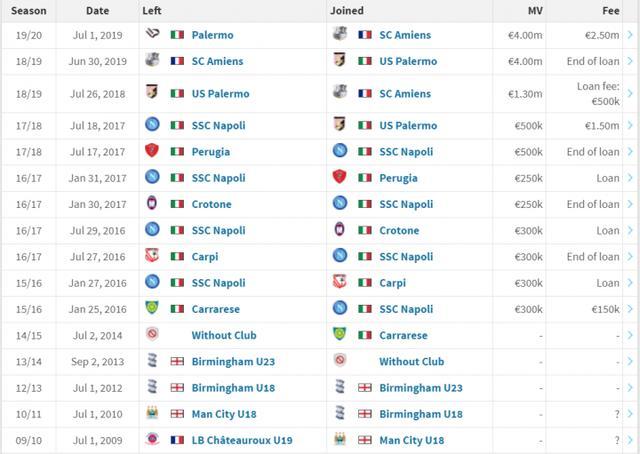This screenshot has height=454, width=640.
Task: Click the MV column header
Action: click(x=535, y=11)
